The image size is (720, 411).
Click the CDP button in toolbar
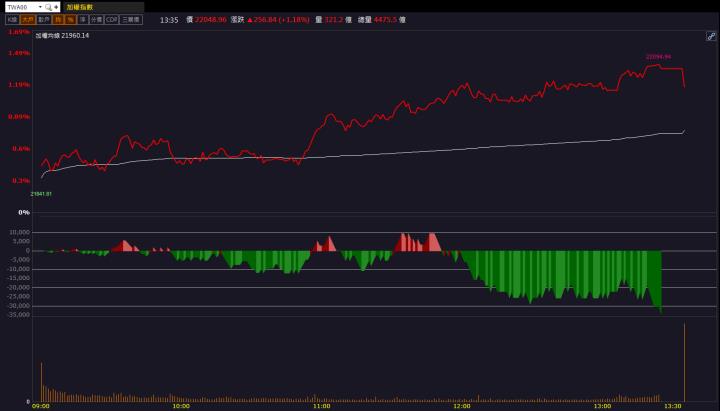coord(112,19)
